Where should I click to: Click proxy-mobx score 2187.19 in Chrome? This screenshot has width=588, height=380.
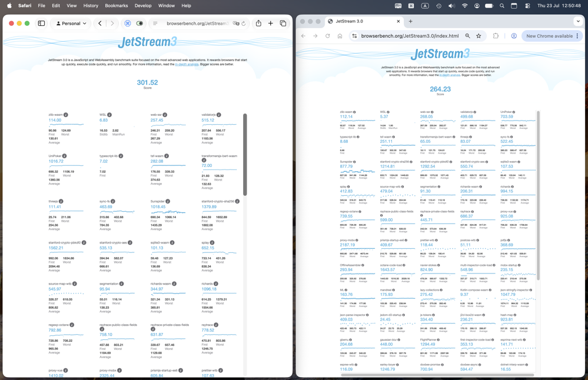[347, 245]
